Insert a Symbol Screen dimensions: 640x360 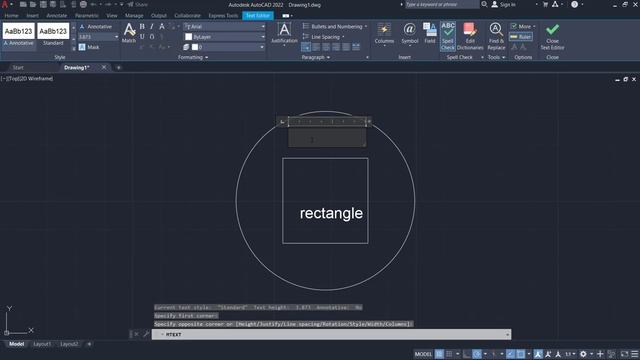[409, 34]
